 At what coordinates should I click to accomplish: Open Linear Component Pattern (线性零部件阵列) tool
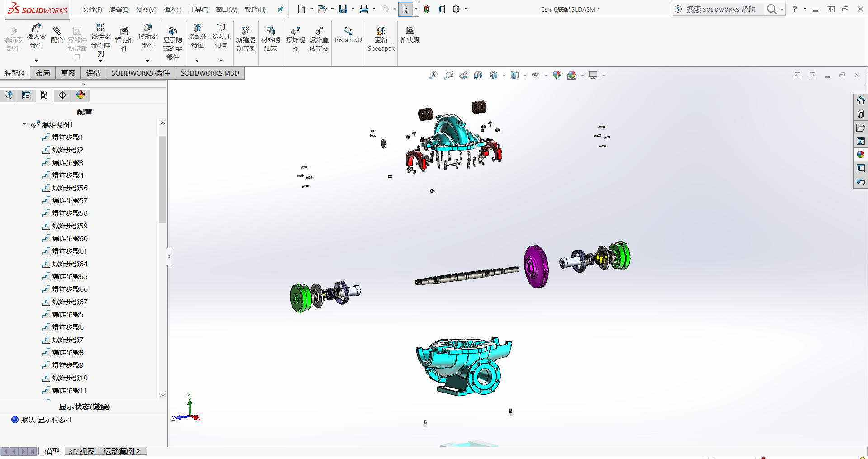pos(101,40)
